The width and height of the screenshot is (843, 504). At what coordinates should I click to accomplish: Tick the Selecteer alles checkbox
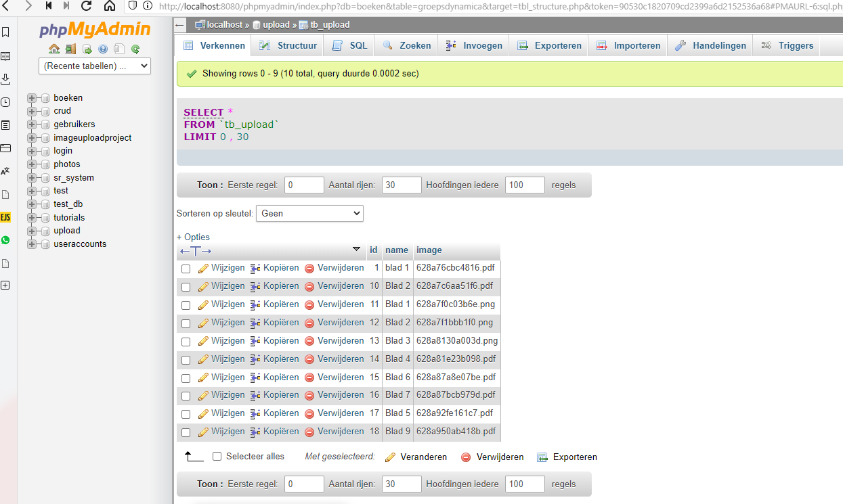217,457
